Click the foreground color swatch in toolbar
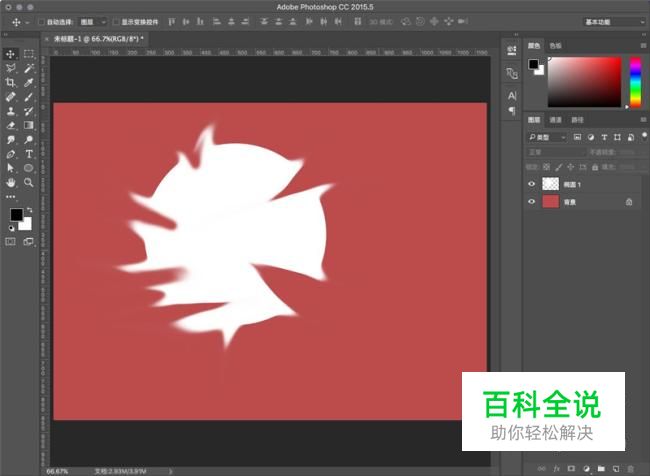650x476 pixels. pyautogui.click(x=16, y=215)
